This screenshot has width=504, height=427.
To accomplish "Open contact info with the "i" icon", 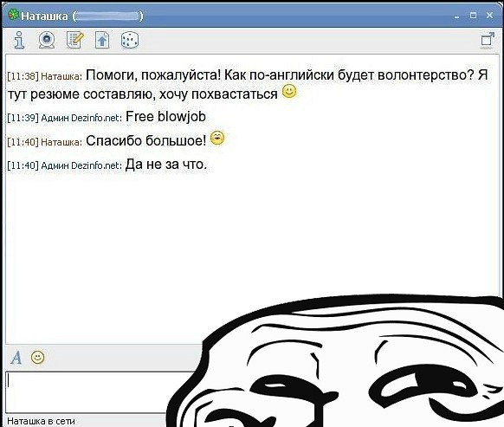I will click(x=20, y=40).
